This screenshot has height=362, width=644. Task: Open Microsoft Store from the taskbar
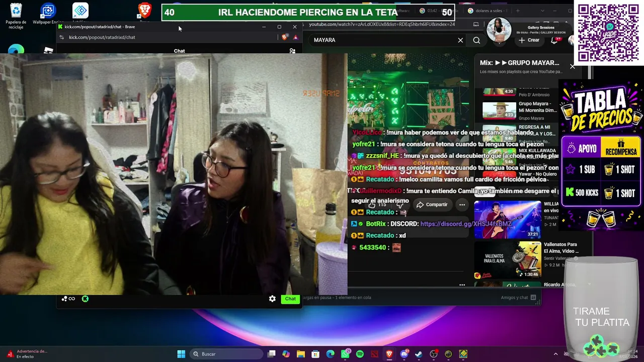(x=315, y=354)
